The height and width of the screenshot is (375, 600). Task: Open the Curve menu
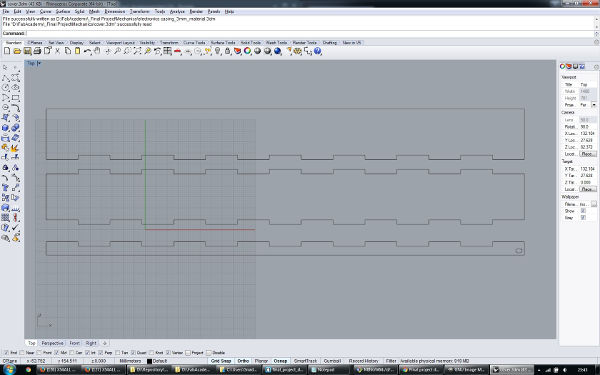click(45, 11)
